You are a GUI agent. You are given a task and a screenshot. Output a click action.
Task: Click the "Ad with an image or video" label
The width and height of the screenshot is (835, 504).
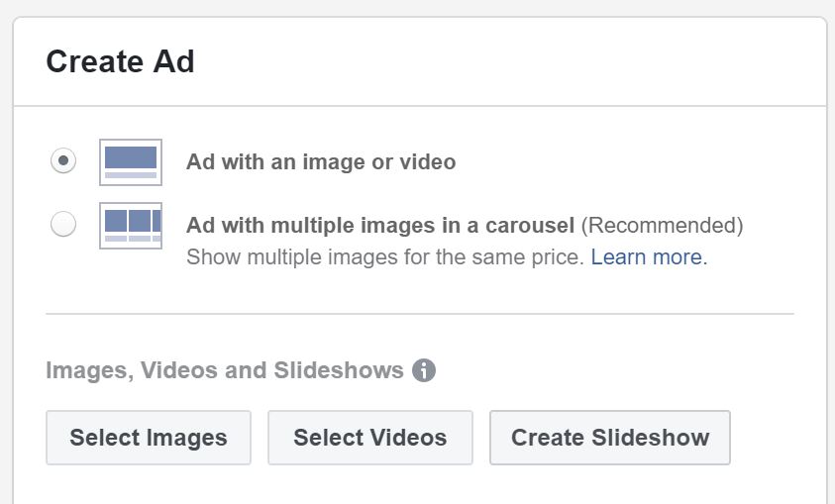[x=321, y=161]
